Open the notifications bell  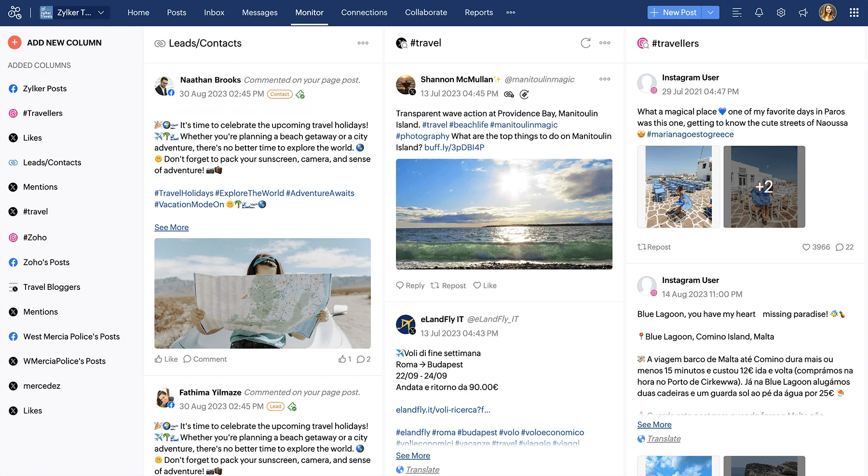point(759,12)
